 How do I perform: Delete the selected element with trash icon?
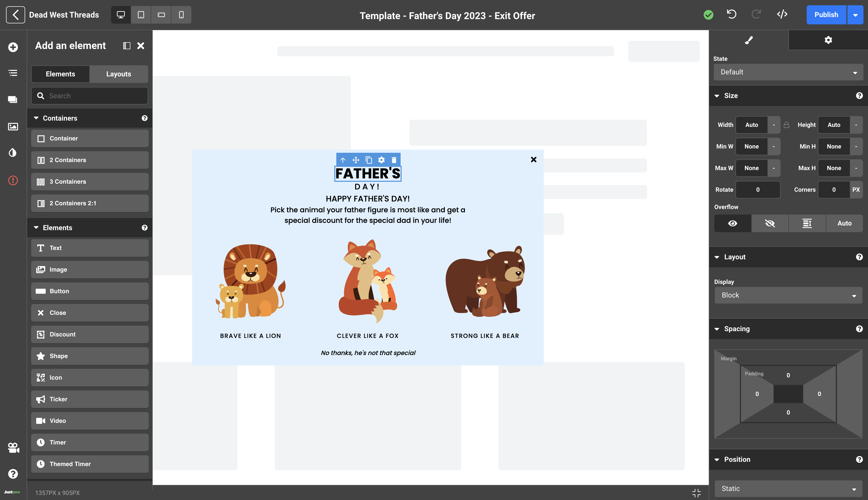(394, 160)
